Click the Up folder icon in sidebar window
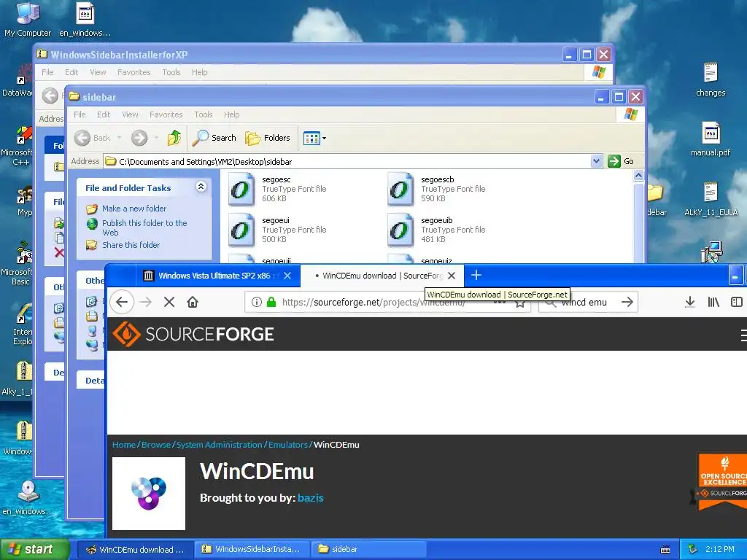747x560 pixels. (174, 138)
